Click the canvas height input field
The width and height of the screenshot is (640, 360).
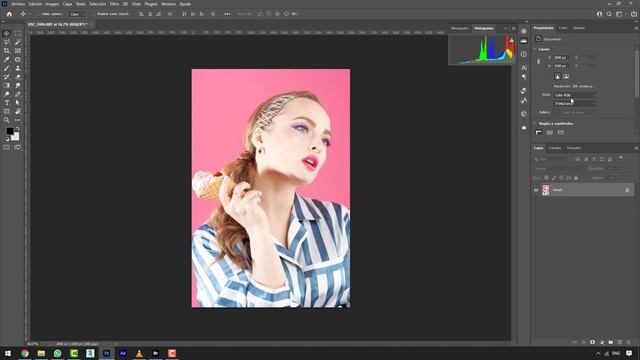click(x=561, y=66)
